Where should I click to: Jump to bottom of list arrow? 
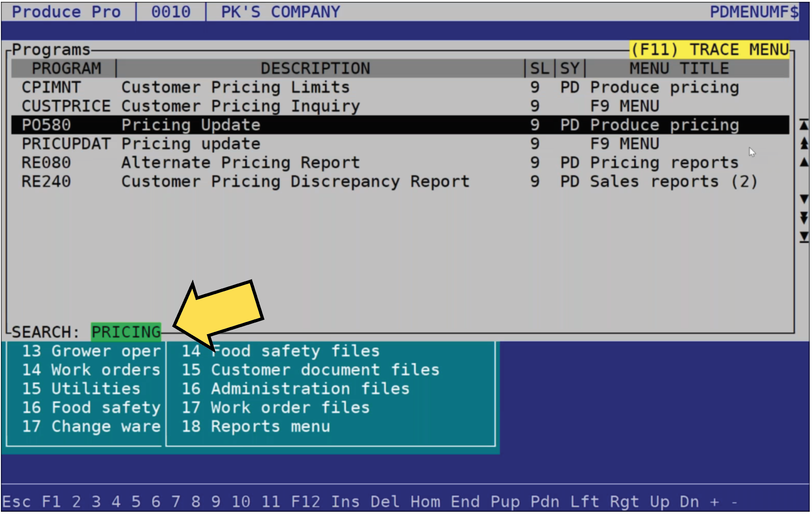click(804, 237)
